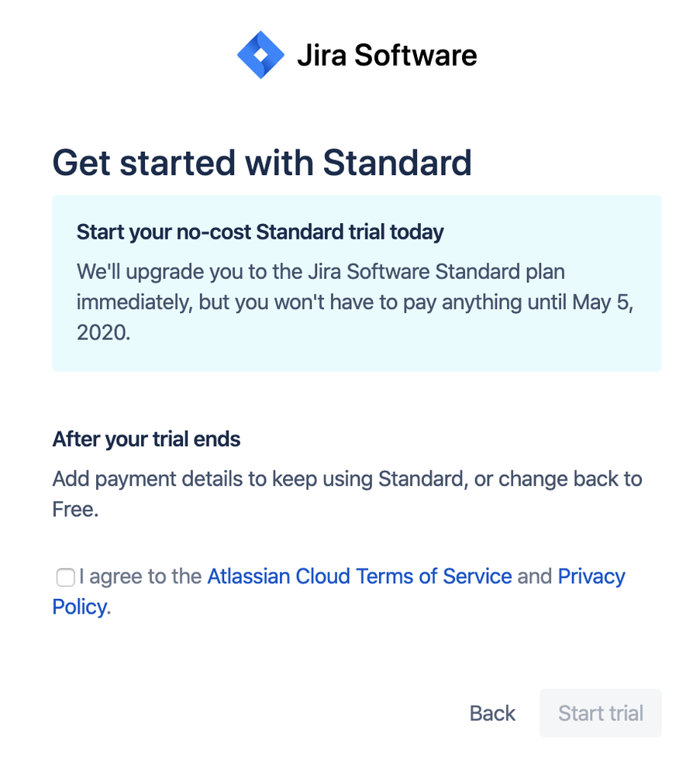Click the 'Add payment details' paragraph
This screenshot has width=700, height=774.
click(347, 494)
